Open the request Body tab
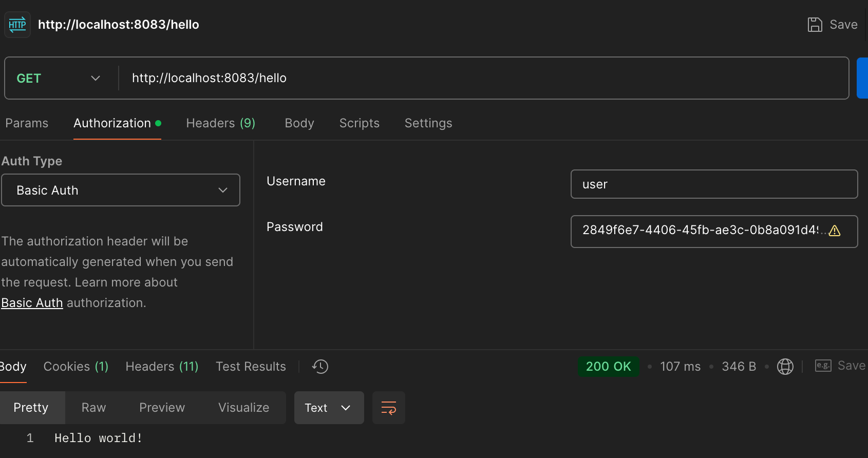The height and width of the screenshot is (458, 868). (x=299, y=123)
